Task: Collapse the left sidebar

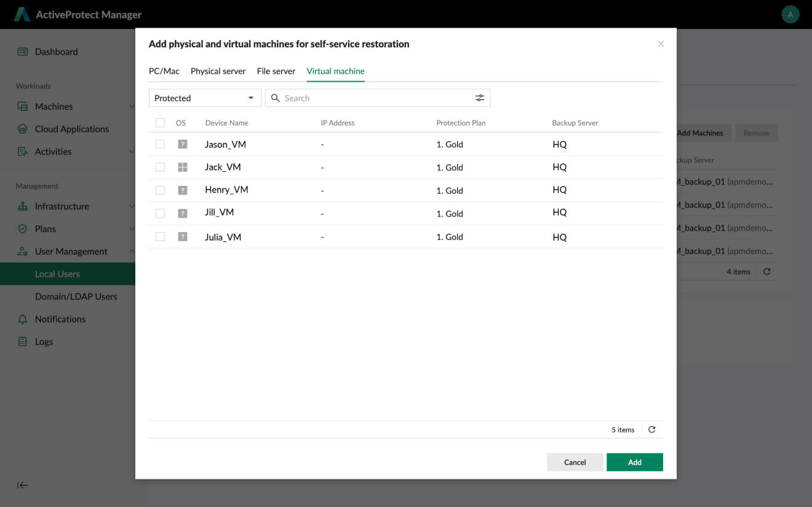Action: click(x=22, y=485)
